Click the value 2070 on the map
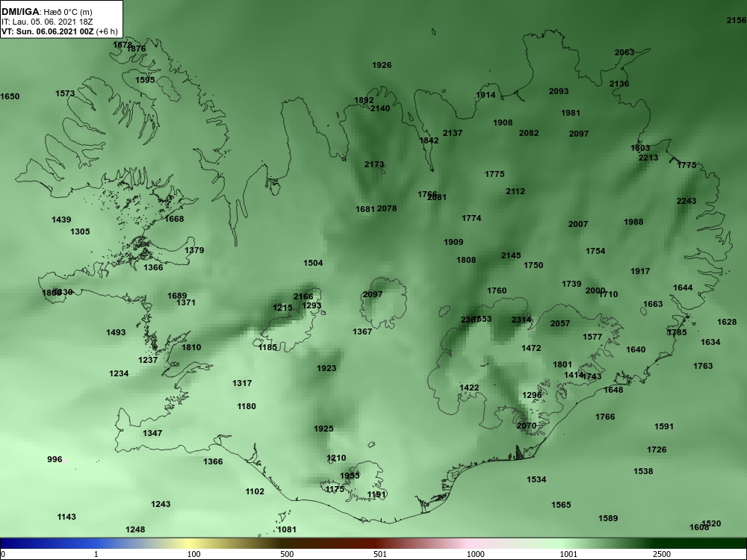 click(x=526, y=426)
